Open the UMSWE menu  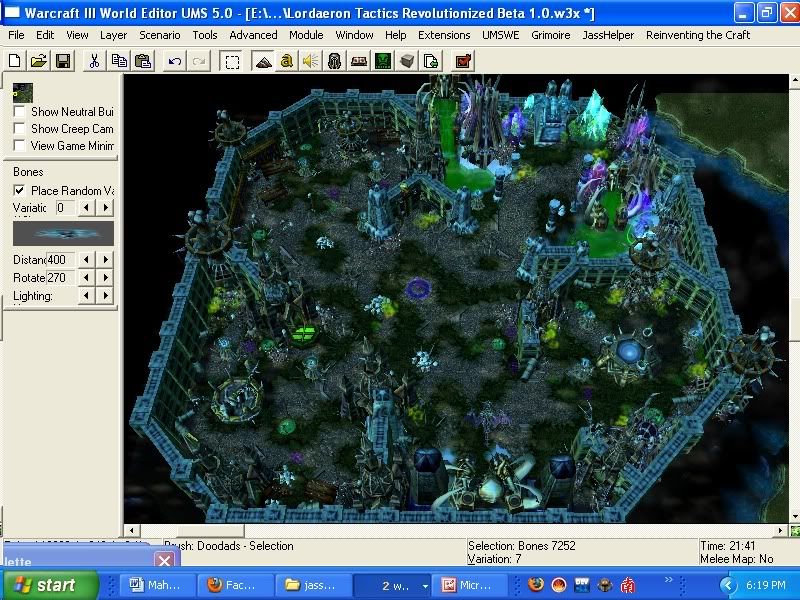[x=501, y=35]
